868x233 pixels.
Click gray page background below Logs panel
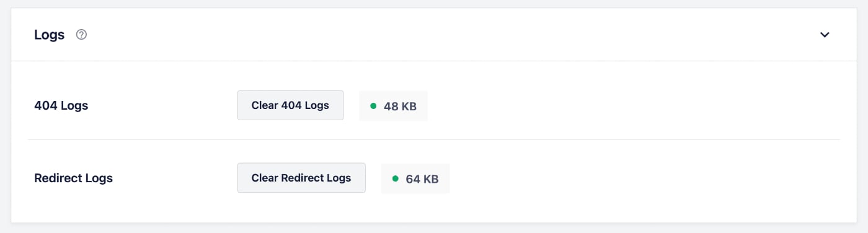(x=434, y=228)
